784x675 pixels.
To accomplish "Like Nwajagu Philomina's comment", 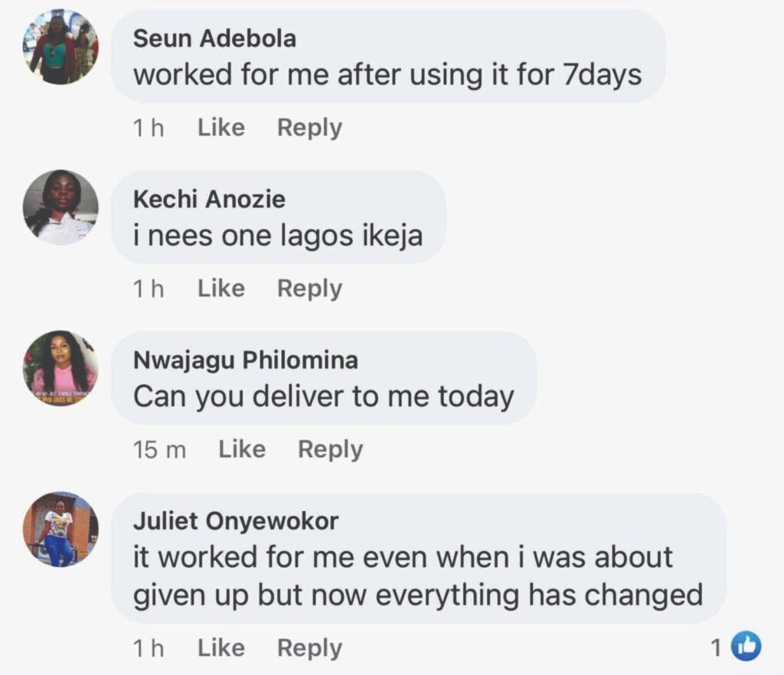I will [241, 449].
